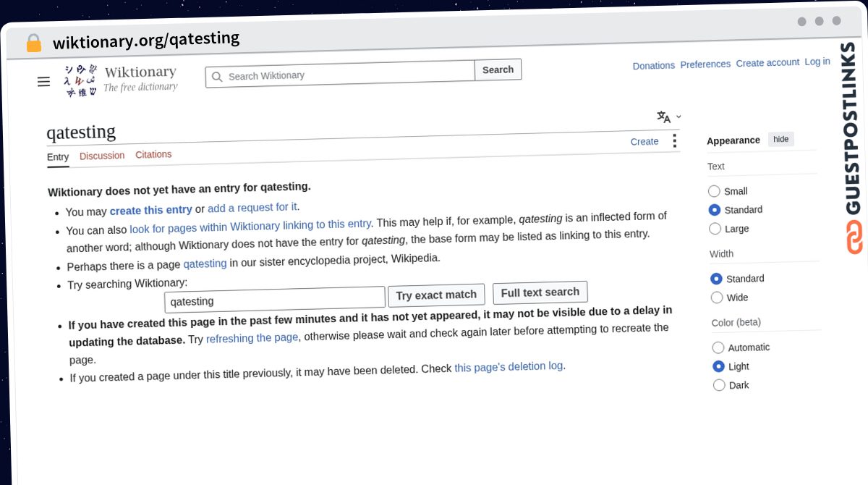This screenshot has width=868, height=485.
Task: Open the qatesting Wikipedia link
Action: click(205, 263)
